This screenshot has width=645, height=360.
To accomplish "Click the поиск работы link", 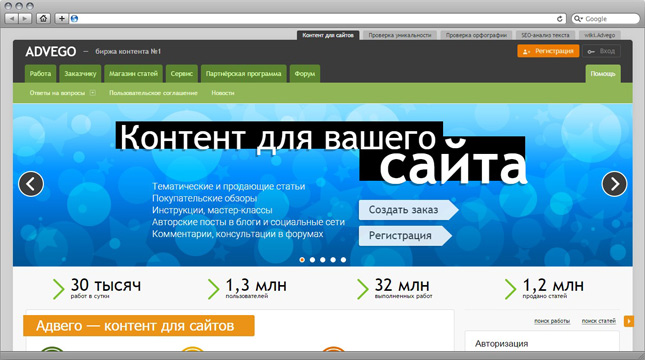I will (552, 321).
